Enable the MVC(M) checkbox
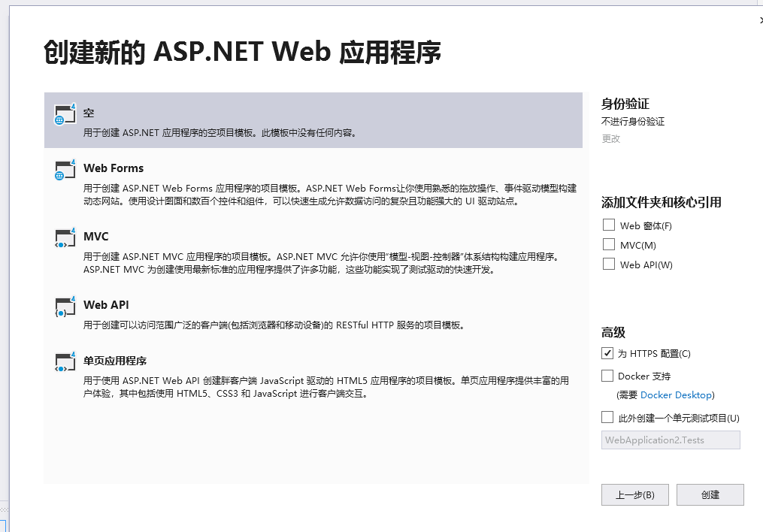The height and width of the screenshot is (532, 763). (x=609, y=244)
